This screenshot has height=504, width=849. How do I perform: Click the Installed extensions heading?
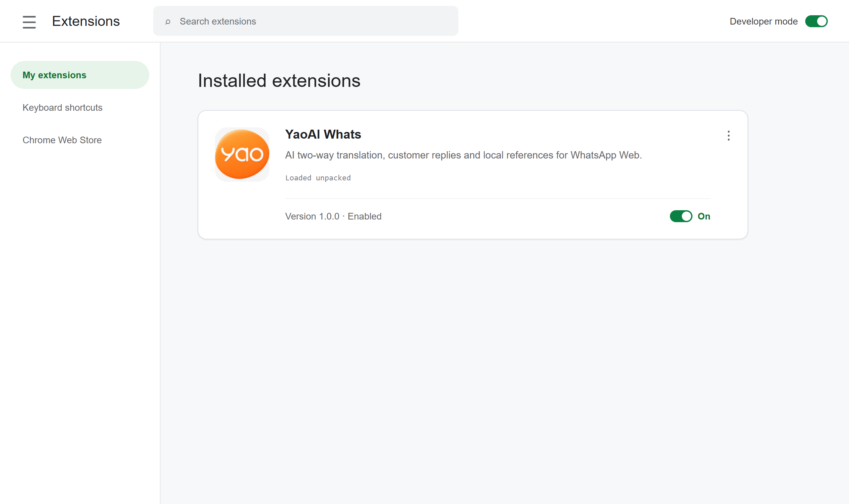(279, 81)
